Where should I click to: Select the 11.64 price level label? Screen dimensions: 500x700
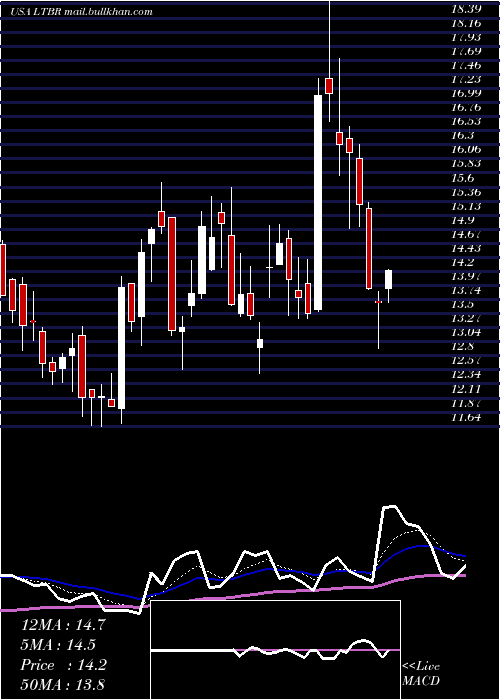(x=466, y=418)
